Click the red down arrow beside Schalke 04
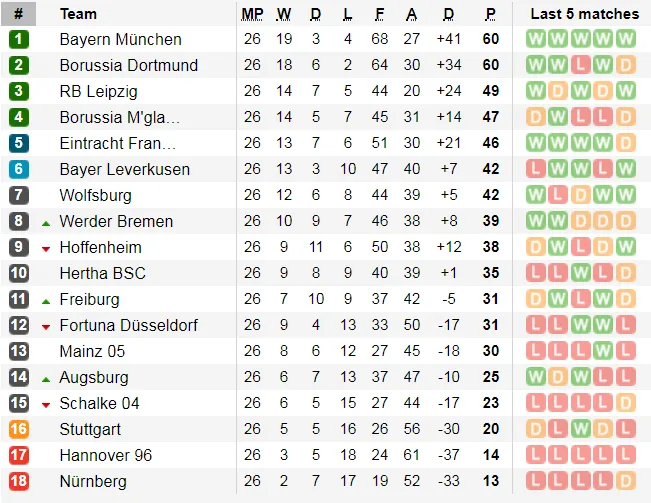 click(46, 405)
